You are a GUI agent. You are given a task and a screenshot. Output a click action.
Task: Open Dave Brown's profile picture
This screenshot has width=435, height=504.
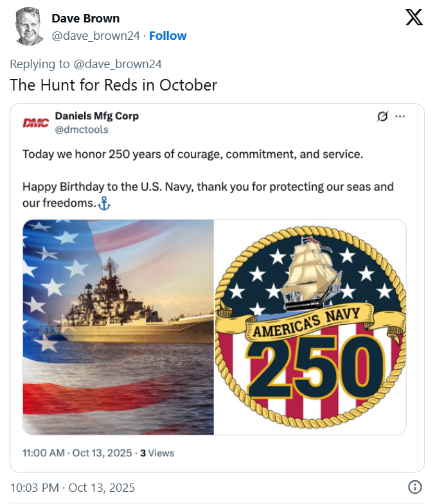point(30,27)
